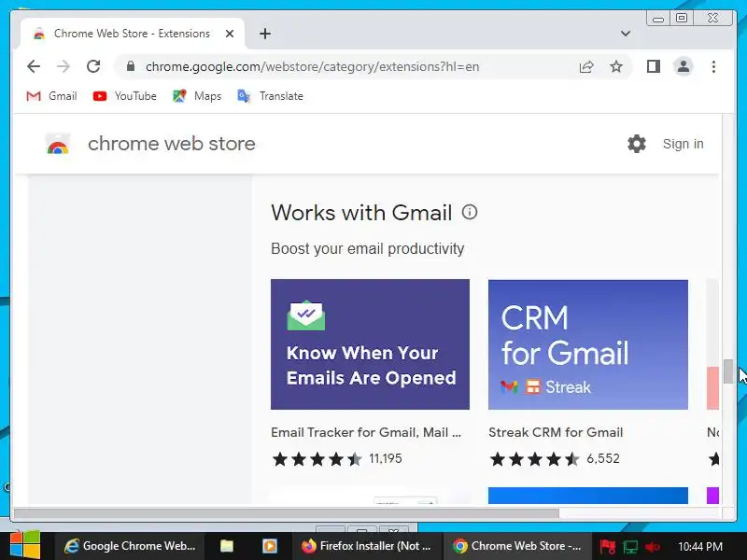This screenshot has width=747, height=560.
Task: Open a new tab with the plus button
Action: (265, 34)
